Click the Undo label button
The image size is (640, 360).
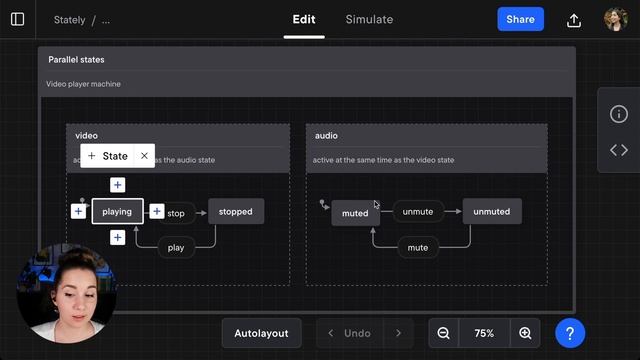pyautogui.click(x=357, y=333)
